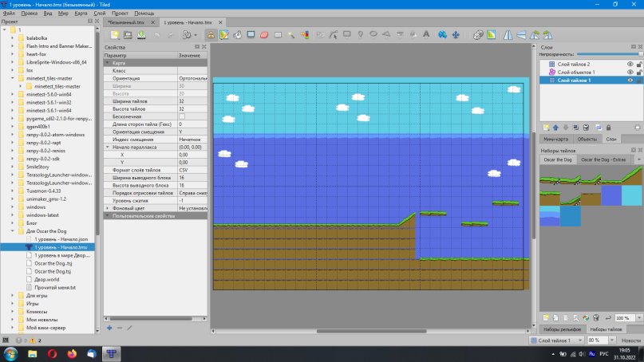This screenshot has height=362, width=644.
Task: Click the solid blue tile in tileset
Action: point(611,195)
